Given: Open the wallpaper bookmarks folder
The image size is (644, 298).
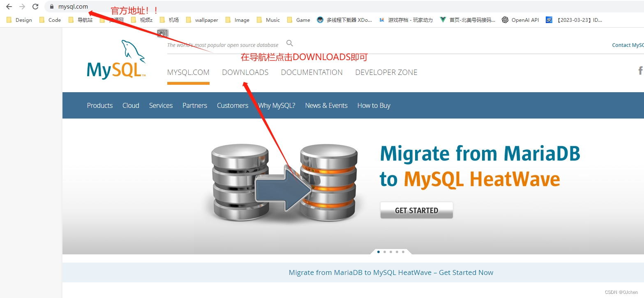Looking at the screenshot, I should [202, 20].
